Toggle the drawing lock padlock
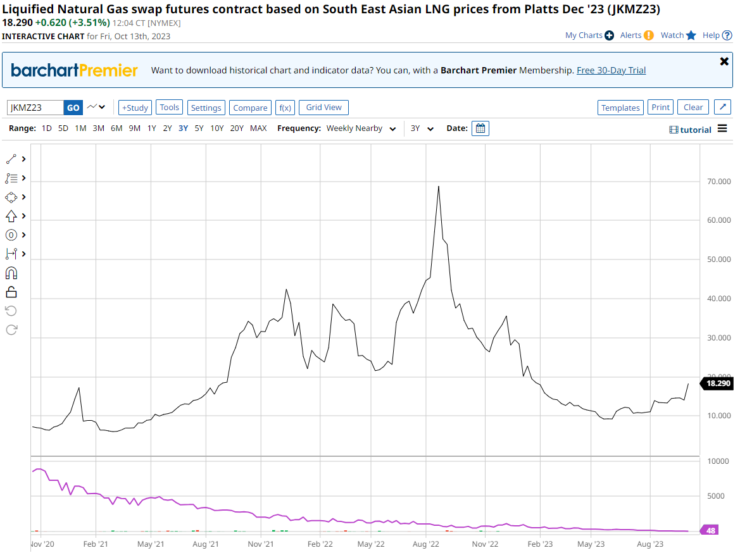740x560 pixels. pos(11,292)
